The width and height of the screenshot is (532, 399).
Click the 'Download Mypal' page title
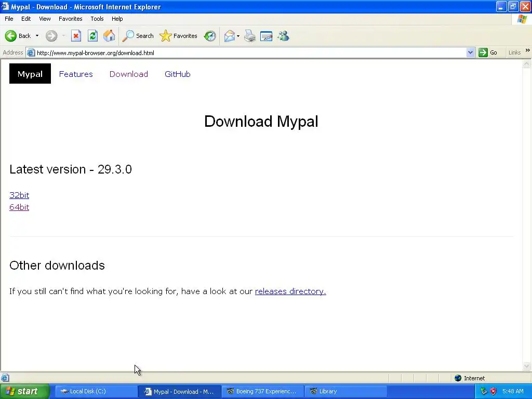tap(261, 121)
